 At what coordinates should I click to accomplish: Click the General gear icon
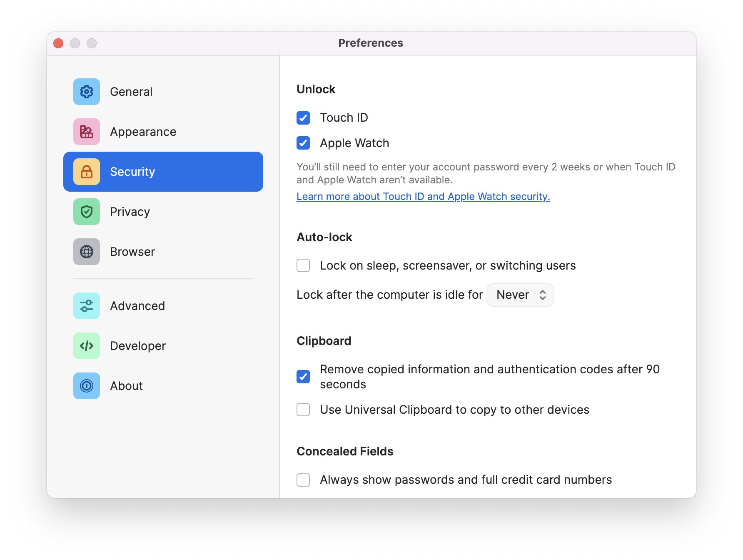87,92
